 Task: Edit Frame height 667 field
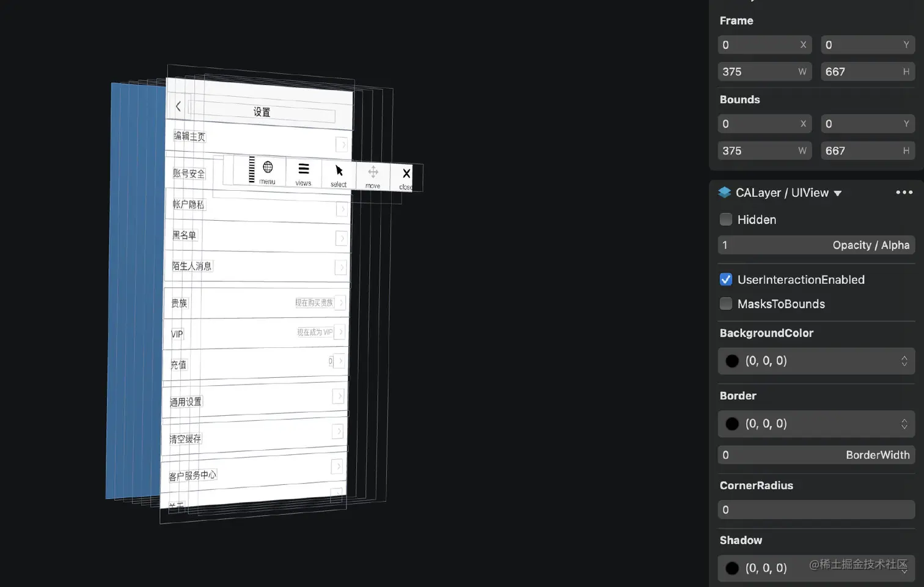868,72
